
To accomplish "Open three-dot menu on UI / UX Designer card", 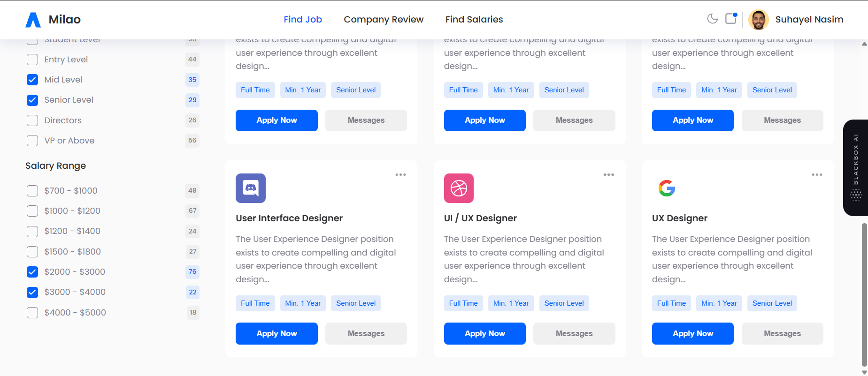I will pyautogui.click(x=609, y=174).
